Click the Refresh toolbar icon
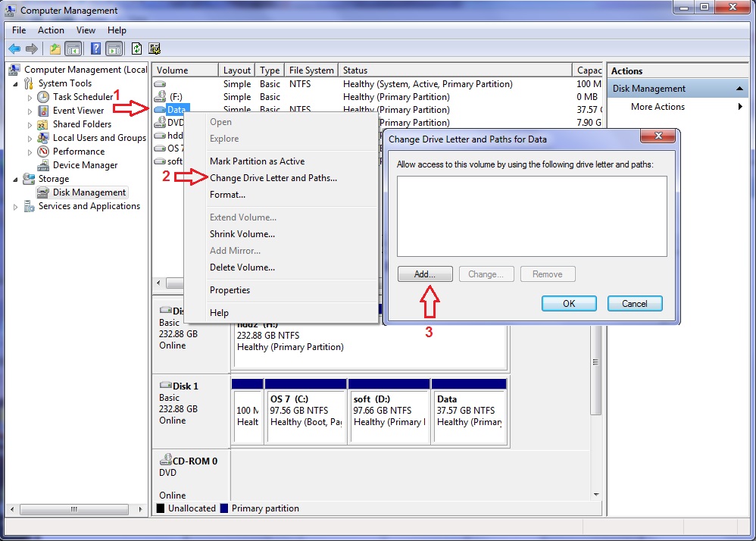This screenshot has width=756, height=541. tap(137, 48)
